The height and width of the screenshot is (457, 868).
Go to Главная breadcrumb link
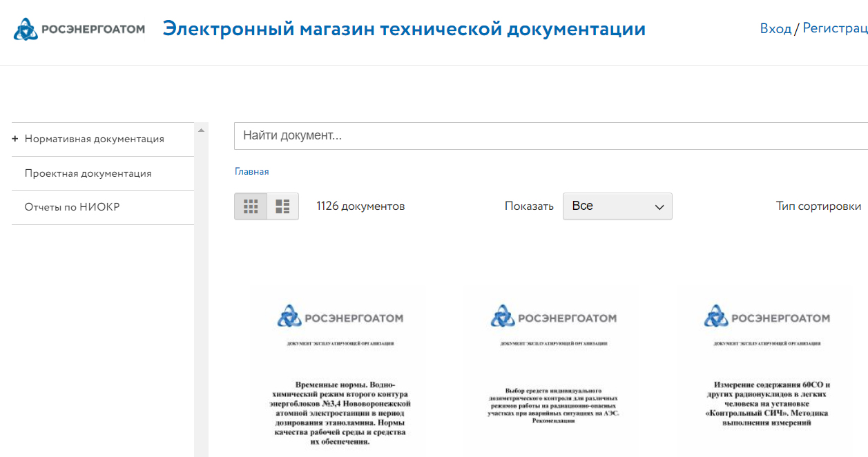pyautogui.click(x=251, y=171)
